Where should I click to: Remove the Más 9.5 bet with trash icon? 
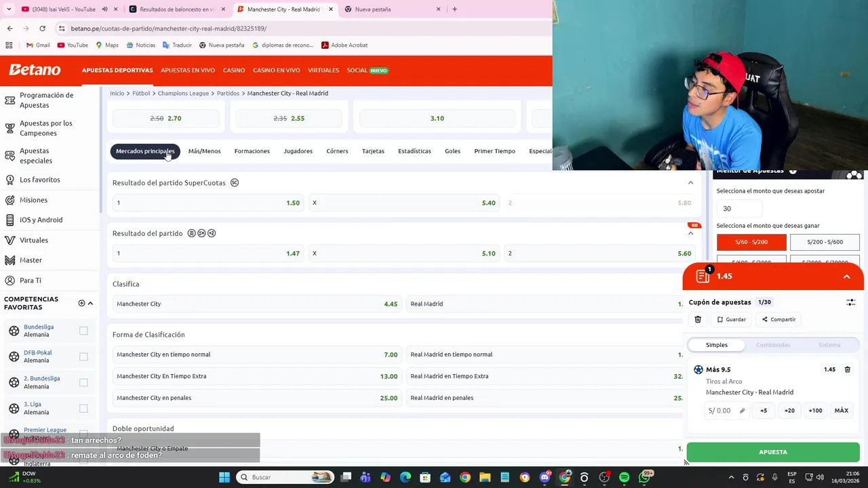tap(847, 369)
